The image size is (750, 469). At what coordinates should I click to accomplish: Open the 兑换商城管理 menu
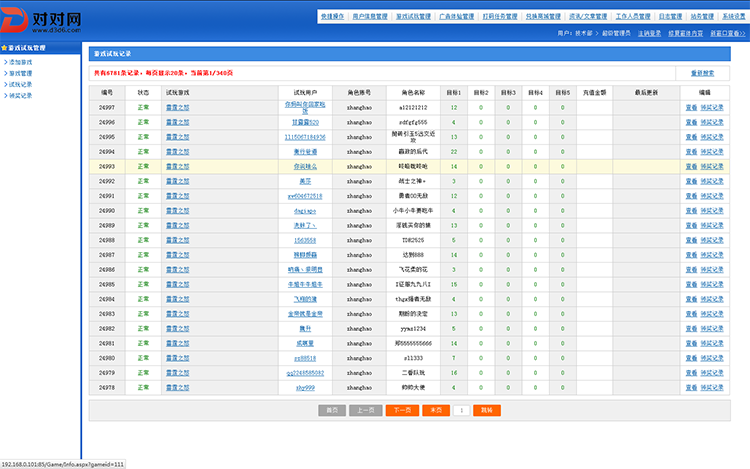point(543,16)
